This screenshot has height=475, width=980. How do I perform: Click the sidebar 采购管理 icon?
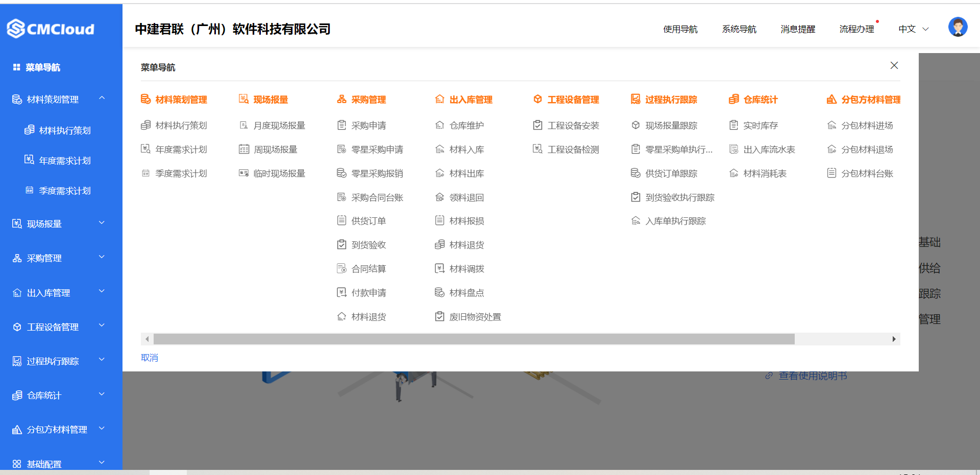coord(17,258)
